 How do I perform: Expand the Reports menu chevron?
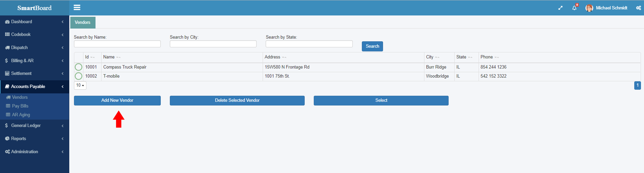[63, 139]
